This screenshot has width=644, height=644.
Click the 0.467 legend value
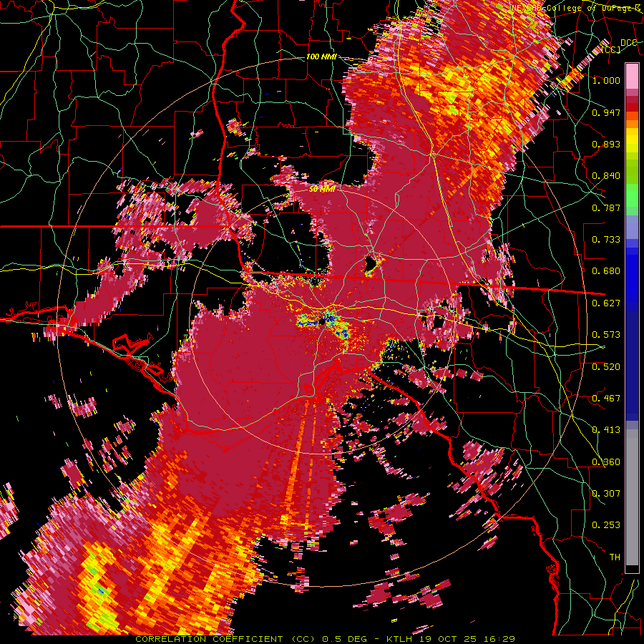pyautogui.click(x=606, y=399)
